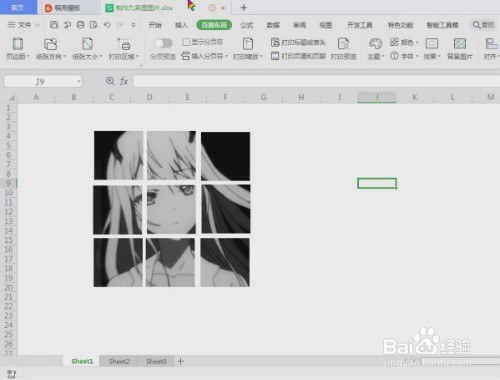The image size is (500, 380).
Task: Click Print Titles or Headers (打印标题或表头)
Action: click(x=298, y=42)
